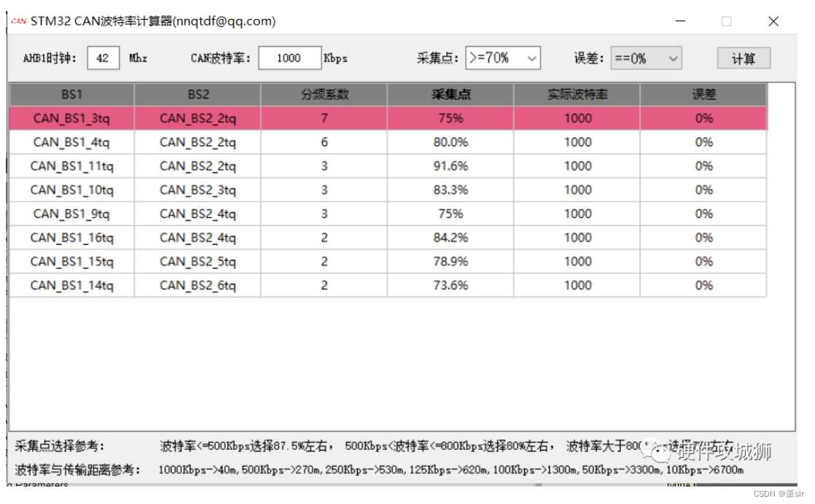Click the BS1 column header
815x504 pixels.
tap(70, 93)
